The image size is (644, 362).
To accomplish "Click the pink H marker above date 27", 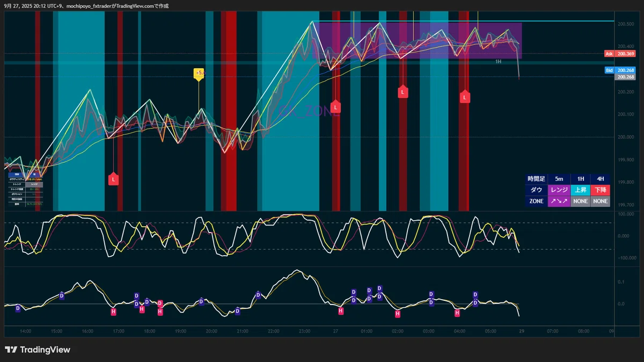I will coord(341,310).
